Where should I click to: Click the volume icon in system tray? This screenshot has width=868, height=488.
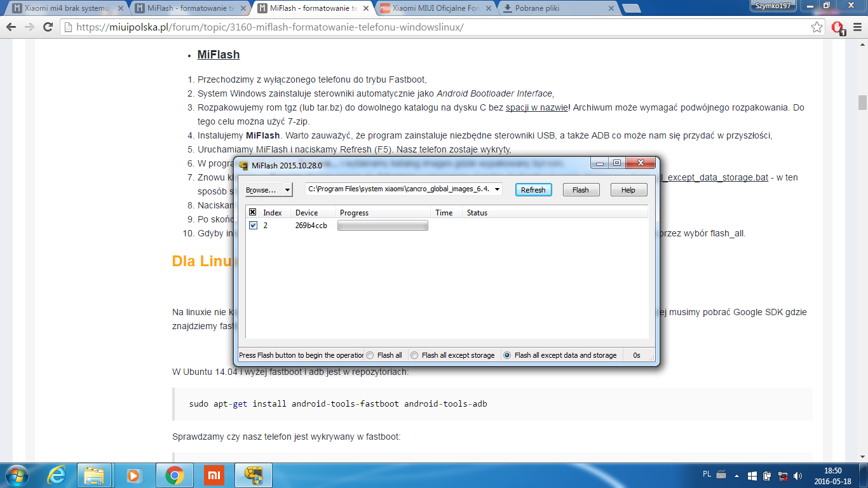pos(797,475)
